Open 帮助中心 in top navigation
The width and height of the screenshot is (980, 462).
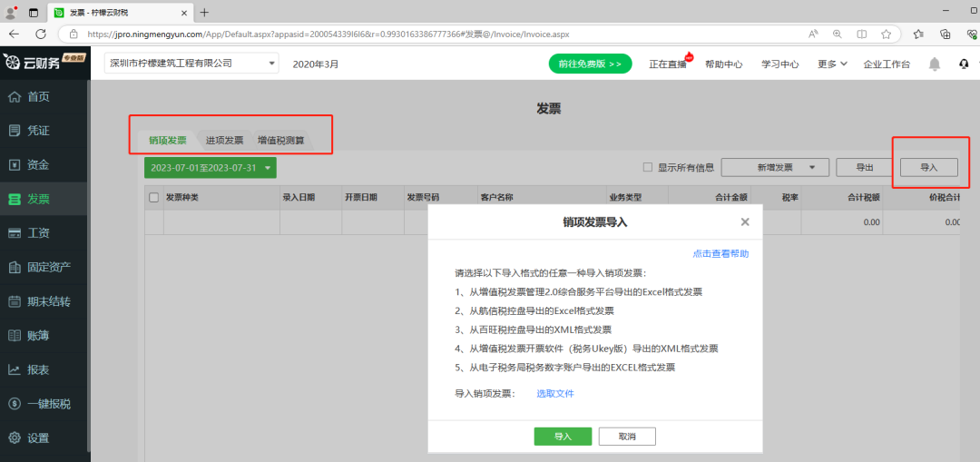point(724,64)
